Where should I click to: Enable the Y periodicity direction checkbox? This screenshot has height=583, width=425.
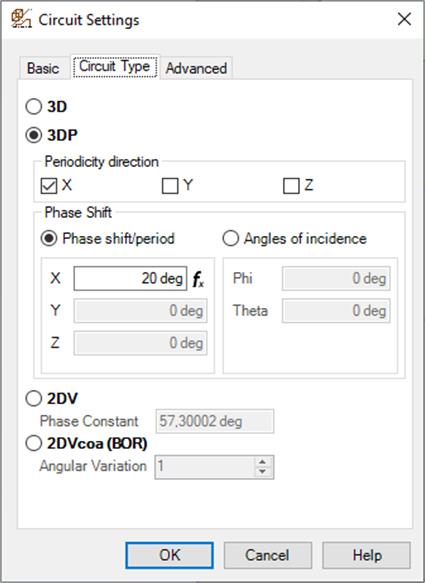pyautogui.click(x=170, y=186)
